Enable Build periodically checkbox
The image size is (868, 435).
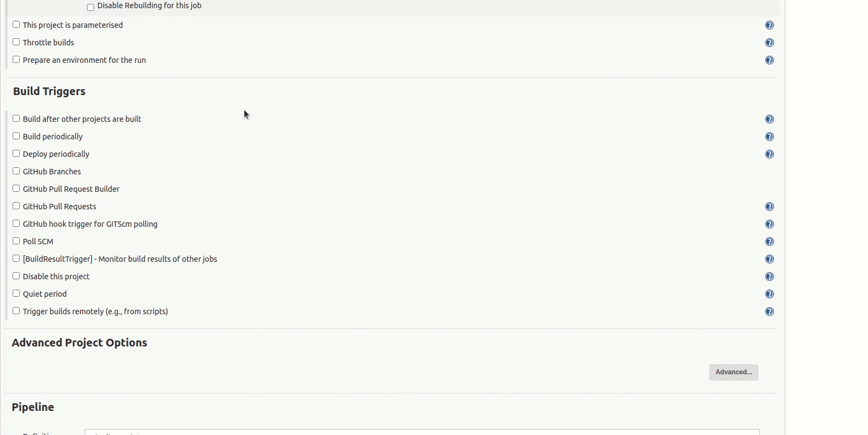click(16, 136)
